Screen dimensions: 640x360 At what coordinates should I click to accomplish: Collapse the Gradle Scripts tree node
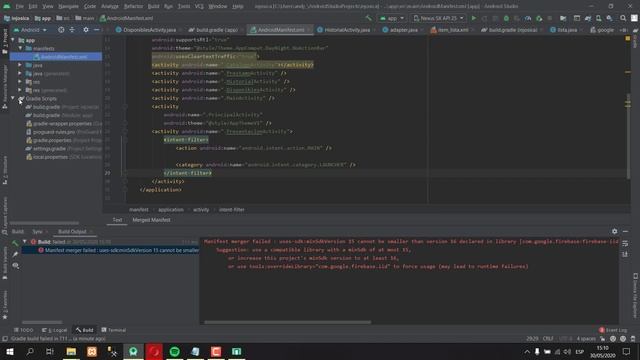pos(13,98)
